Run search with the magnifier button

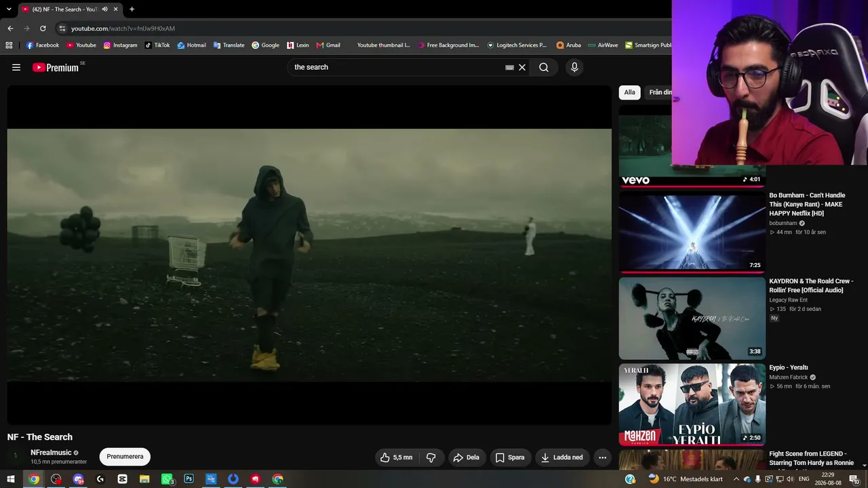(544, 67)
